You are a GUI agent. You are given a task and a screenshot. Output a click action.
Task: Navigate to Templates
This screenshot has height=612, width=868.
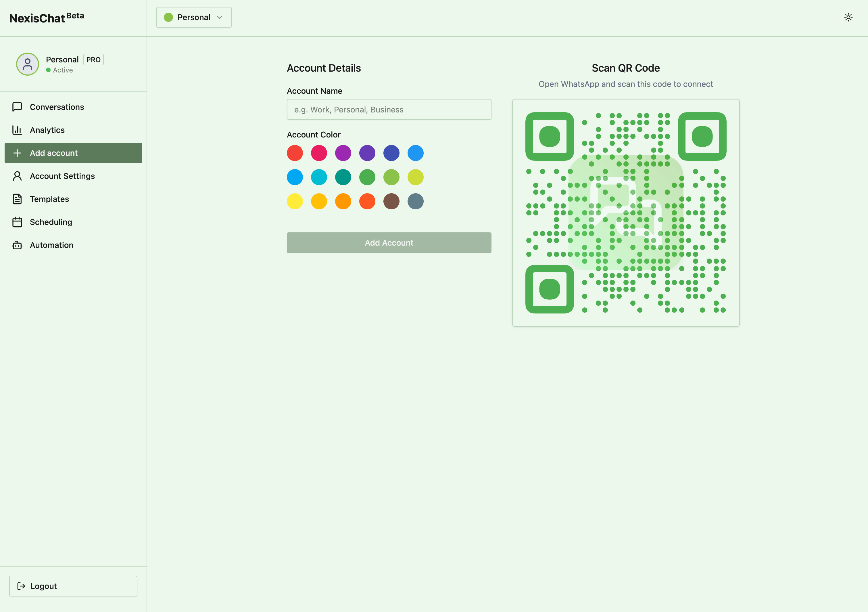tap(73, 199)
